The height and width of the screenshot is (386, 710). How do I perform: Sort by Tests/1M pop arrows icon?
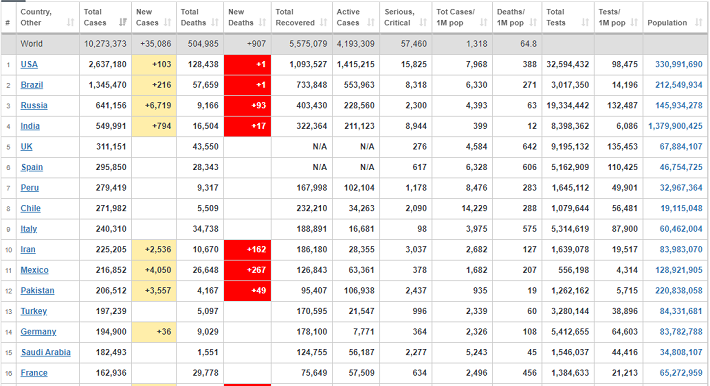[x=634, y=22]
